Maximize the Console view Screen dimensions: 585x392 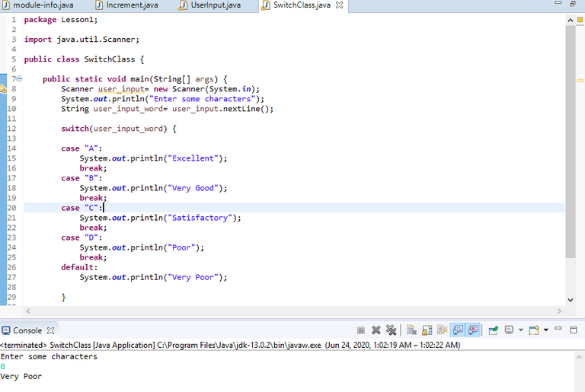[x=574, y=330]
